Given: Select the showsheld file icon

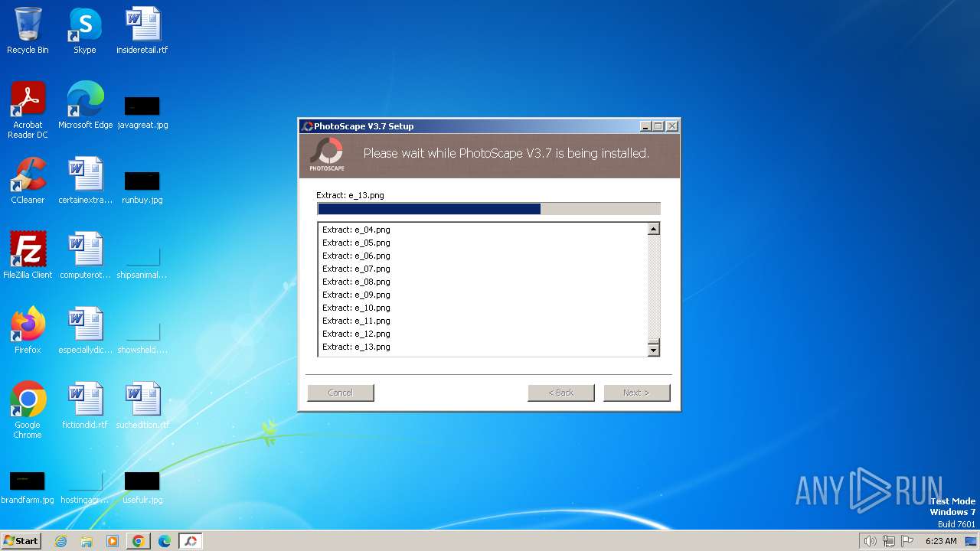Looking at the screenshot, I should coord(142,337).
